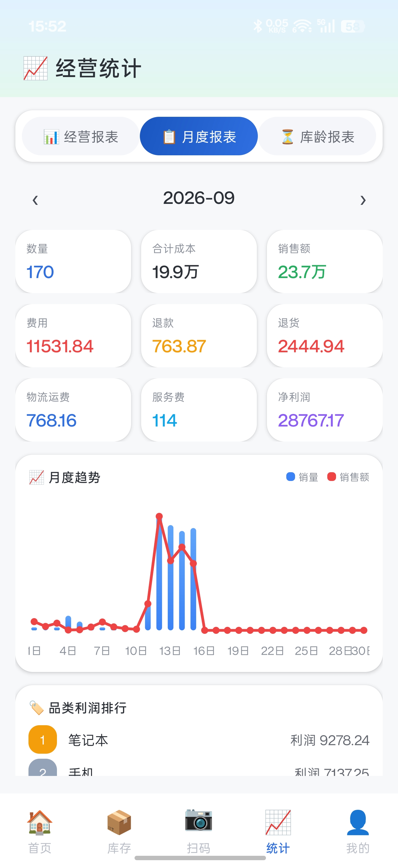The image size is (398, 868).
Task: Toggle 销售额 legend red dot
Action: tap(332, 477)
